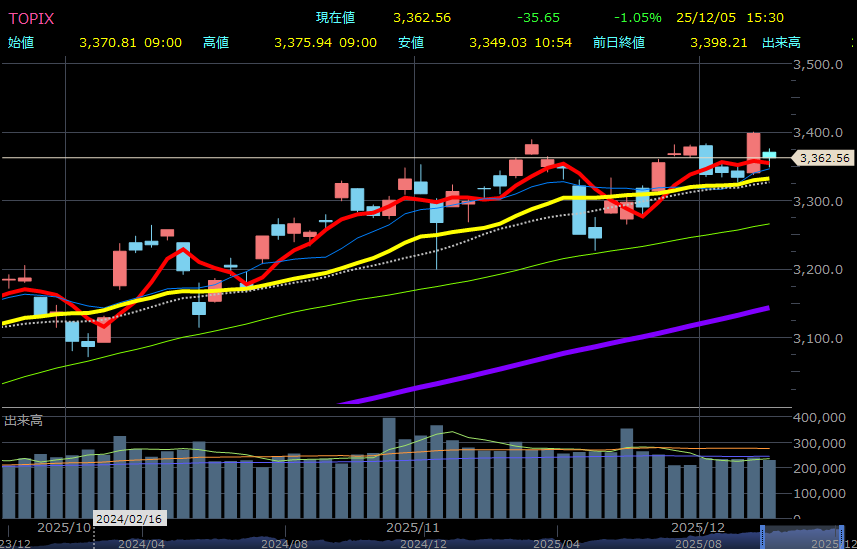Click the 2024/02/16 date tooltip
This screenshot has width=857, height=549.
pos(129,519)
